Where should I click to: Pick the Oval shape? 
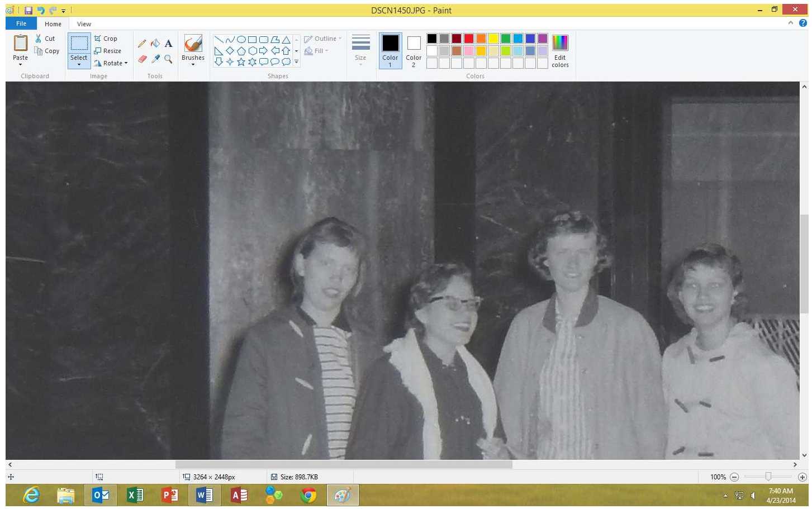coord(241,40)
